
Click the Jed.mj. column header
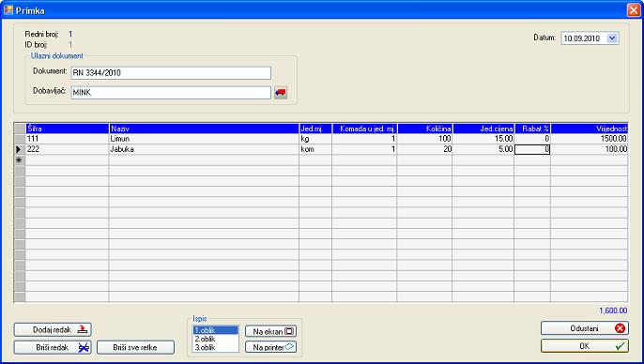tap(315, 129)
